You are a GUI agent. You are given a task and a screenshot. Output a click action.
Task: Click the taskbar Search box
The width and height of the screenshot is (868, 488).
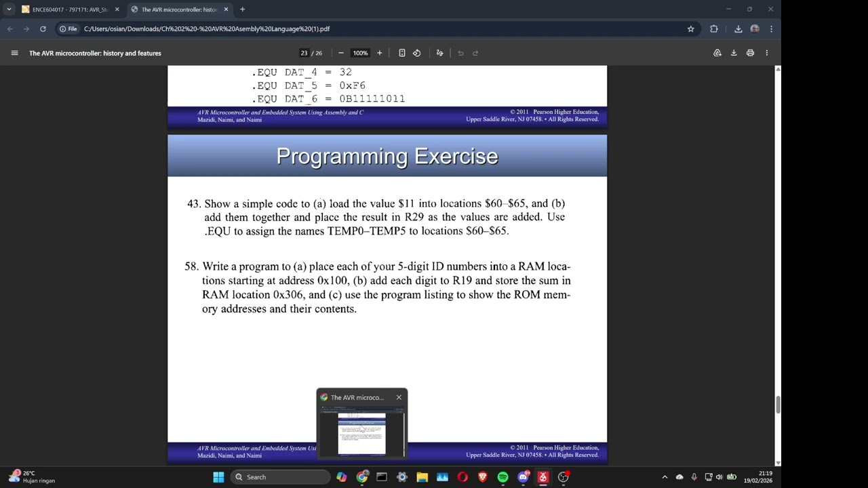coord(279,477)
